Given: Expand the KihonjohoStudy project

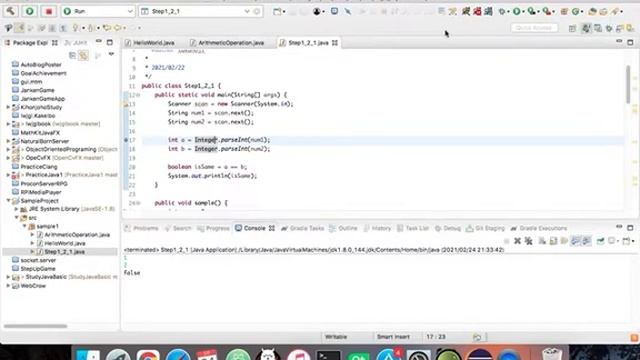Looking at the screenshot, I should 8,107.
